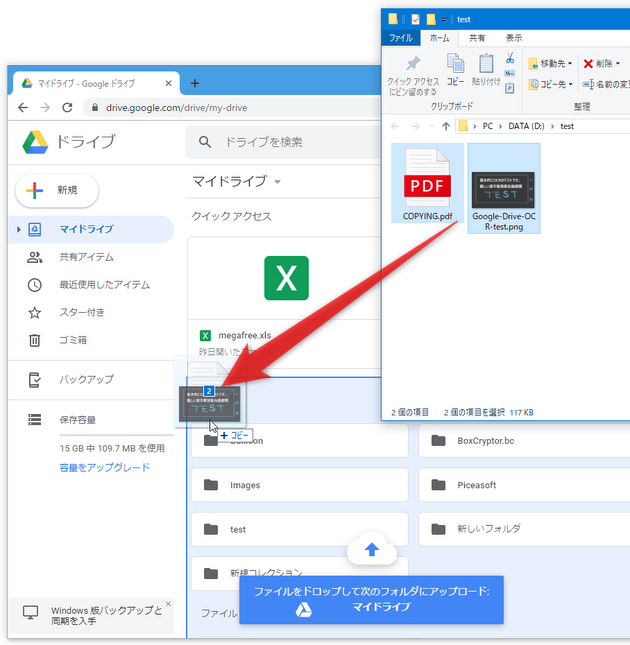This screenshot has height=645, width=630.
Task: Open the 削除 dropdown in ribbon
Action: (601, 64)
